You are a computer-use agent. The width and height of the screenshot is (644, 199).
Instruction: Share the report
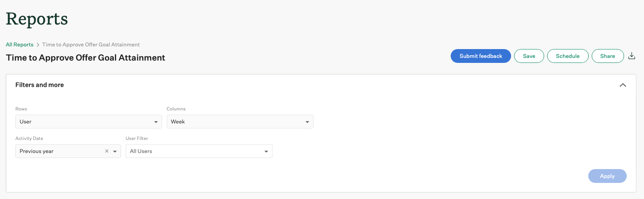point(607,56)
